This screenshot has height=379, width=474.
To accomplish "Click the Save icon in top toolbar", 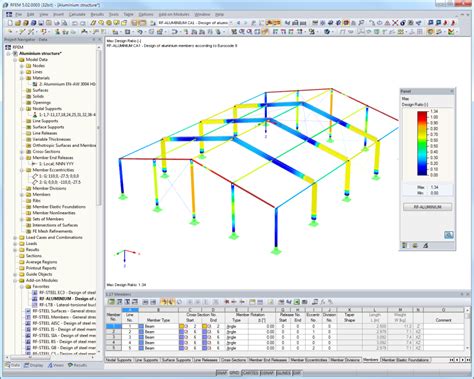I will 41,23.
